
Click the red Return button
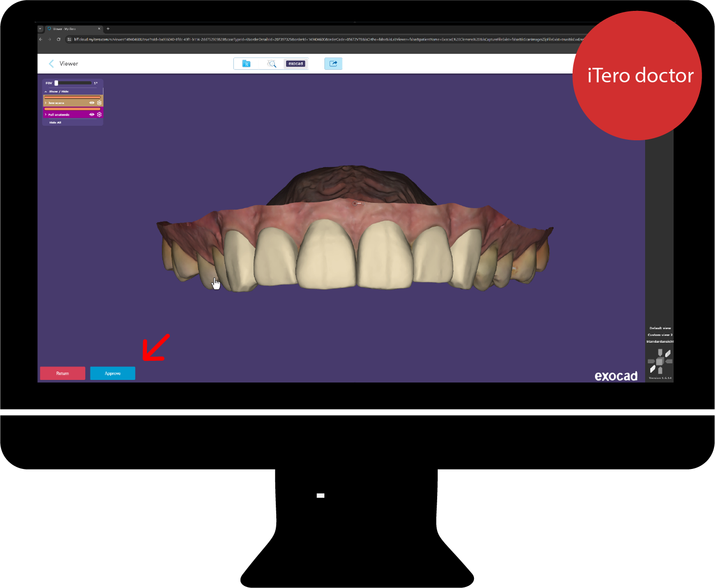pyautogui.click(x=63, y=373)
